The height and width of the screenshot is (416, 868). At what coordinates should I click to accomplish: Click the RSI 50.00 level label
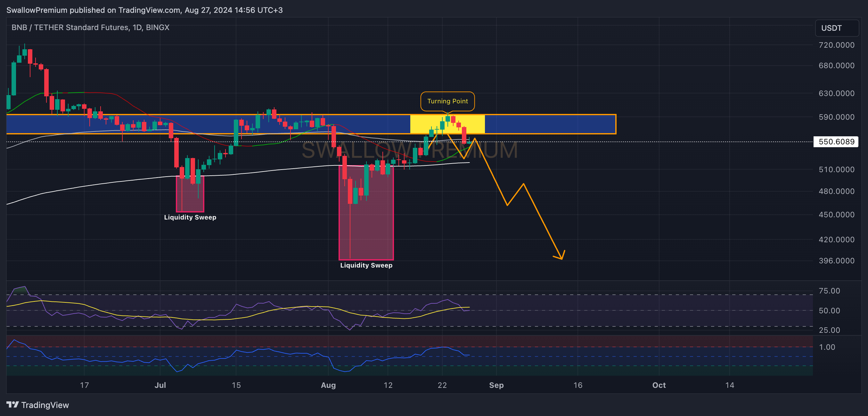[829, 310]
